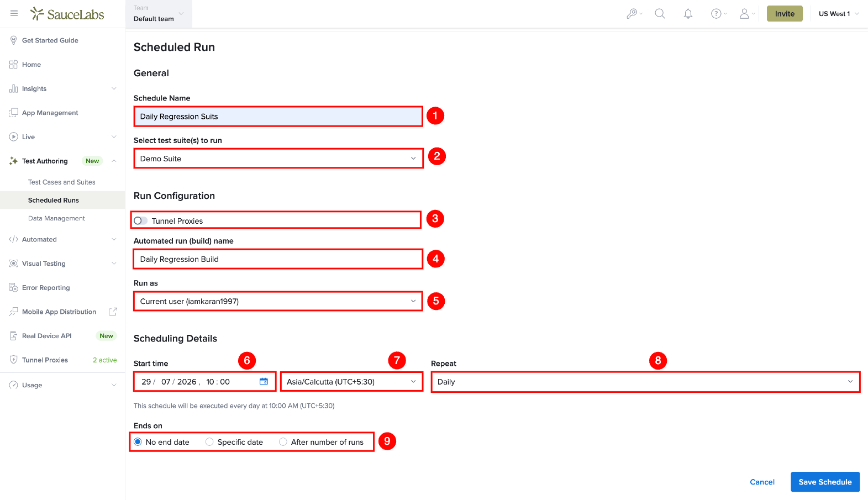Enable the Tunnel Proxies toggle
This screenshot has width=868, height=500.
(140, 221)
